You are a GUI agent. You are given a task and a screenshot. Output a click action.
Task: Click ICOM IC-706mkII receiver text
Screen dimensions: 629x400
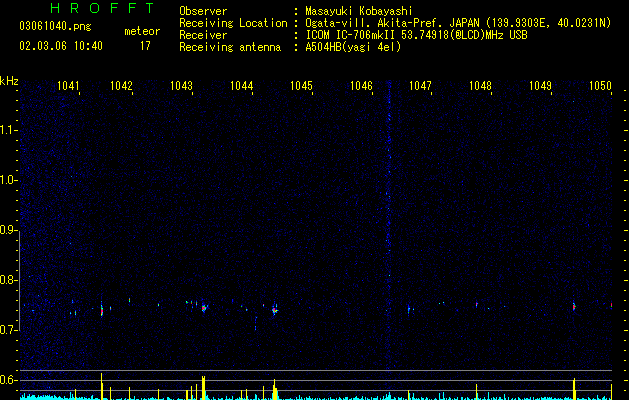[416, 35]
